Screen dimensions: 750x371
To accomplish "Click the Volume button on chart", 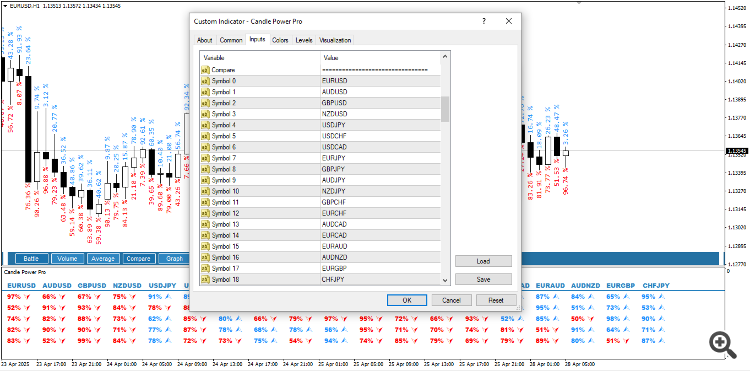I will coord(67,259).
